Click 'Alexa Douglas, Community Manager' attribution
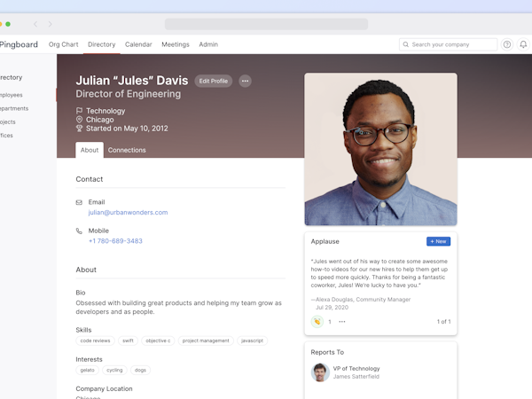Screen dimensions: 532x399 (361, 300)
